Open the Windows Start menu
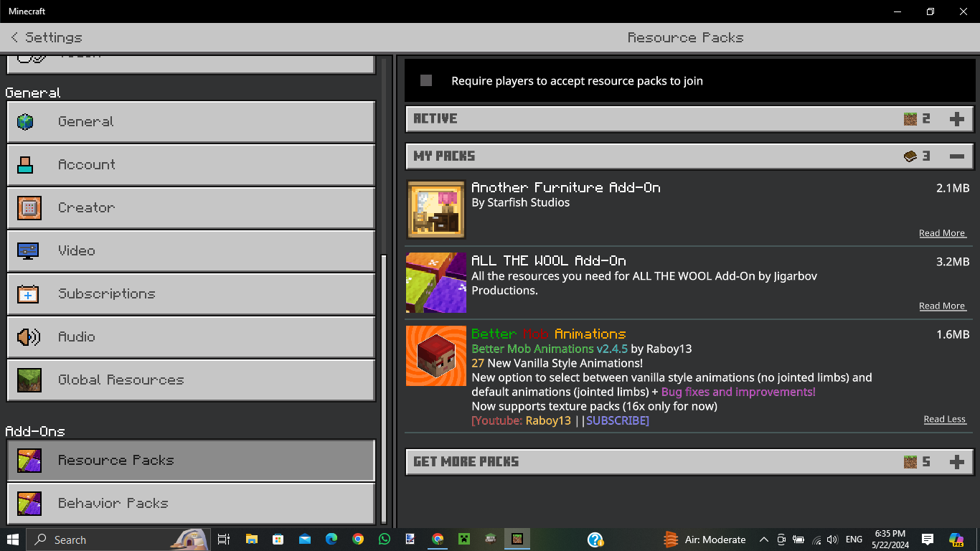The width and height of the screenshot is (980, 551). [13, 540]
